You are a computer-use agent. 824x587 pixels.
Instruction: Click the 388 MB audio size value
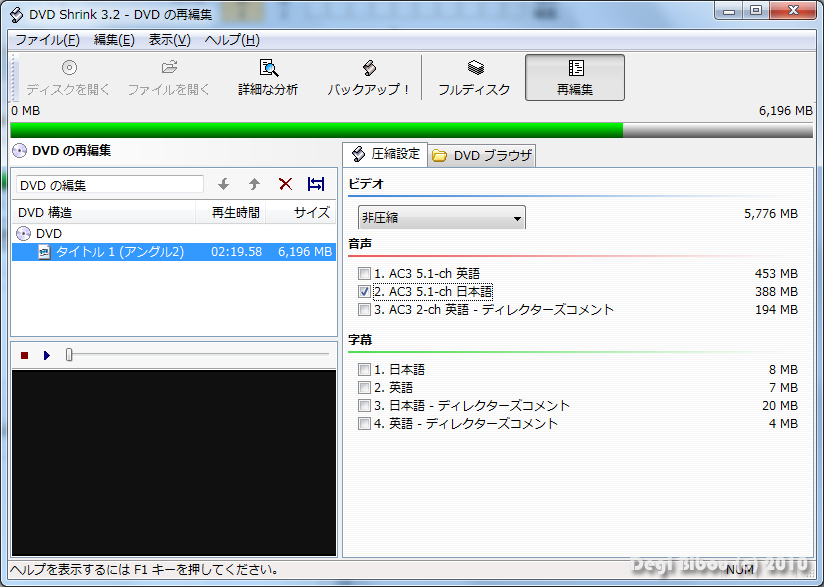[776, 292]
